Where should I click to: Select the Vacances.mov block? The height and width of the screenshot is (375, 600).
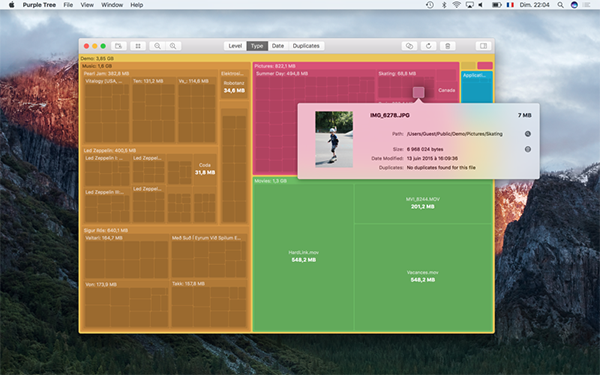(x=423, y=276)
